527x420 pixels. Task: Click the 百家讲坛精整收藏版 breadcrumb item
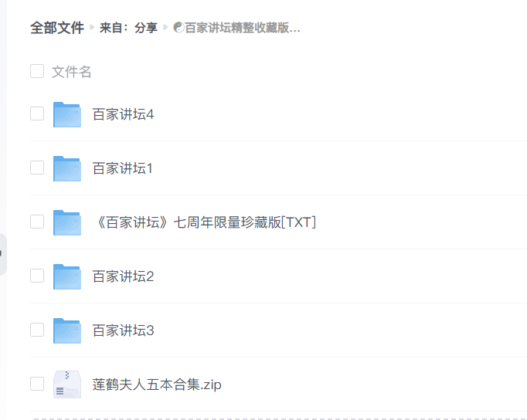[242, 28]
